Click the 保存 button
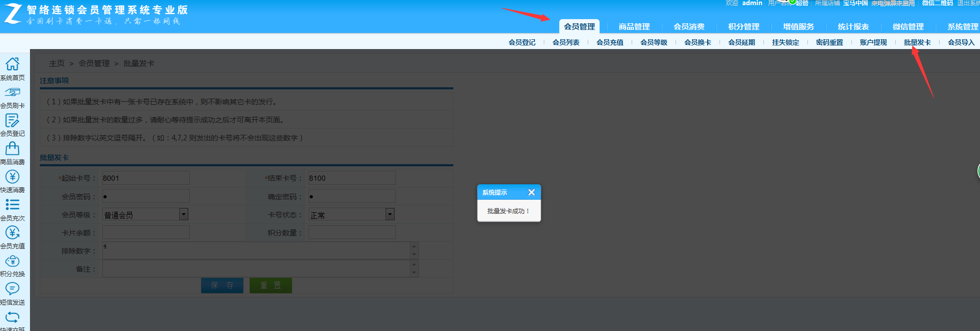Screen dimensions: 980x331 222,286
